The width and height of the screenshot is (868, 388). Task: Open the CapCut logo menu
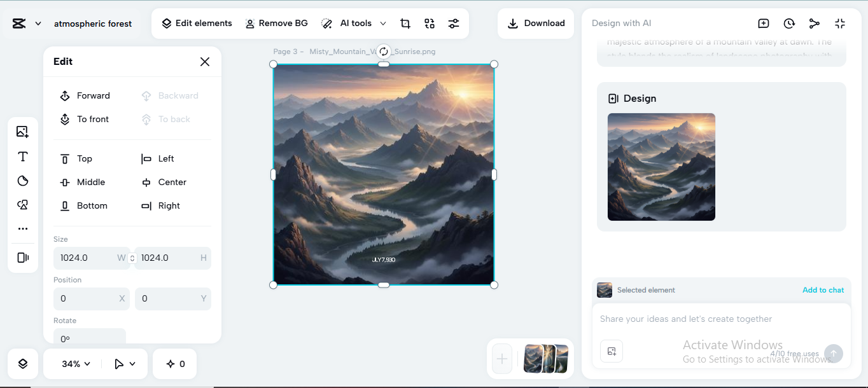tap(19, 24)
